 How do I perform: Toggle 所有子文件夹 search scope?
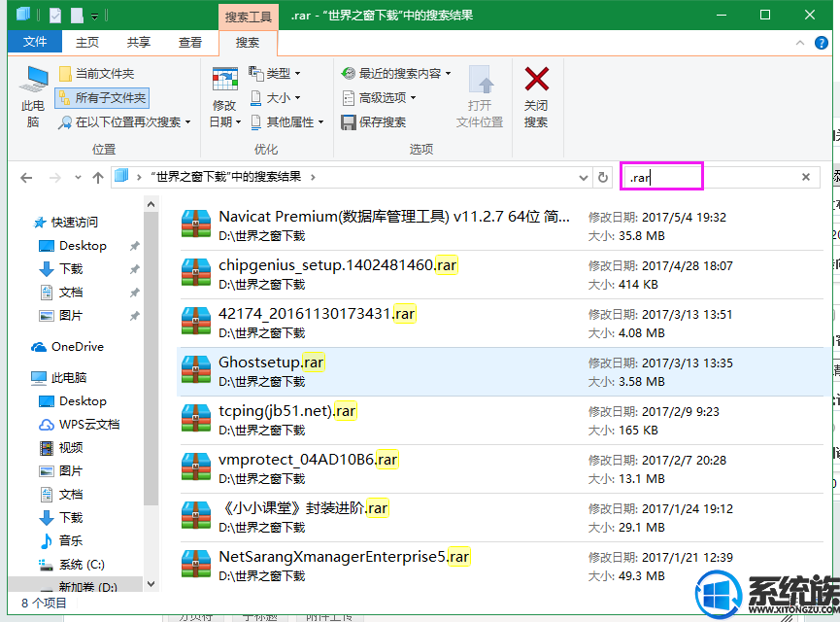pyautogui.click(x=102, y=97)
